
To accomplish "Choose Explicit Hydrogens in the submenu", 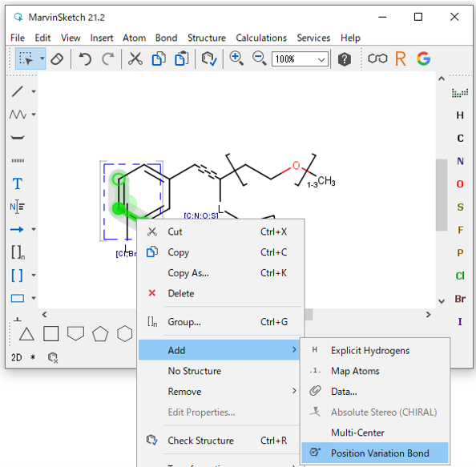I will pyautogui.click(x=375, y=350).
